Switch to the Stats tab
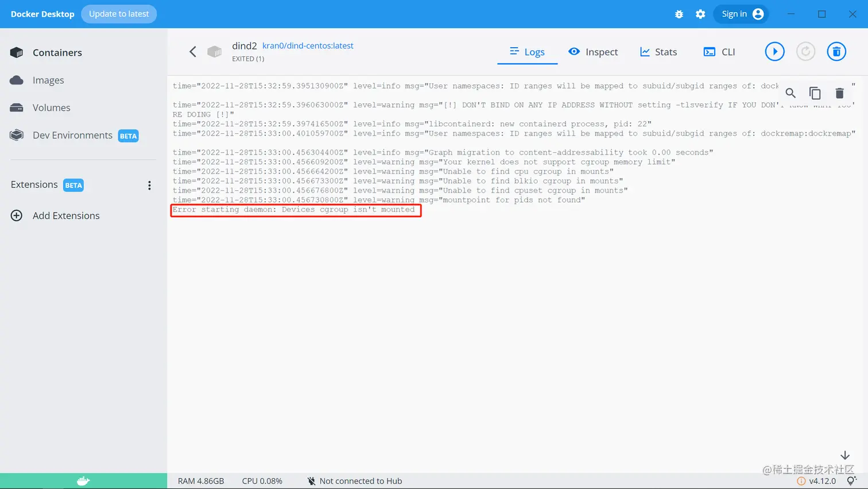868x489 pixels. (x=658, y=52)
